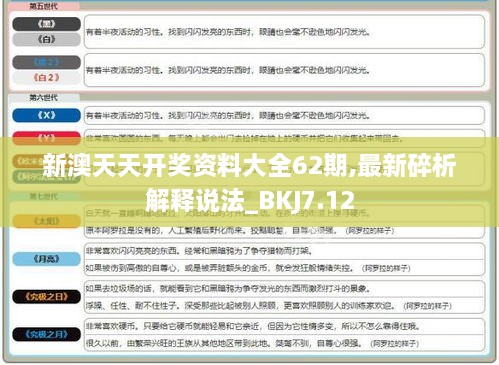Click the yellow 《太阳》 version label
Screen dimensions: 499x365
coord(47,221)
